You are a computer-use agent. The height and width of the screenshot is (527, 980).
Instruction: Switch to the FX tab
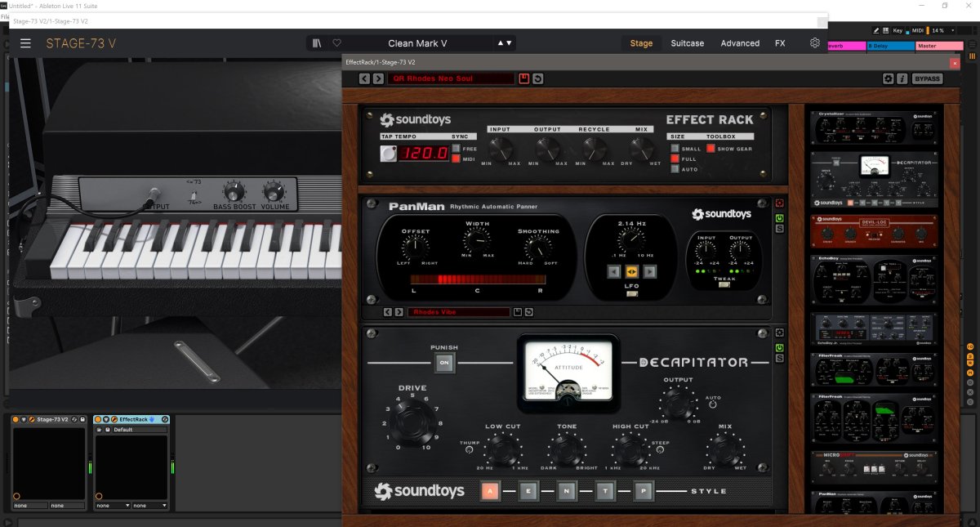(x=780, y=43)
